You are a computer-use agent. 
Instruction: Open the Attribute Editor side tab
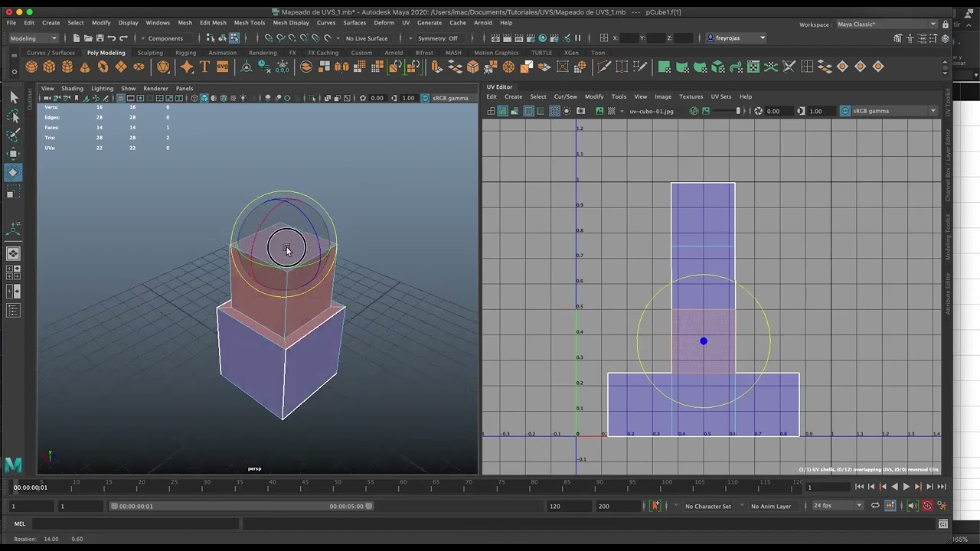click(947, 293)
